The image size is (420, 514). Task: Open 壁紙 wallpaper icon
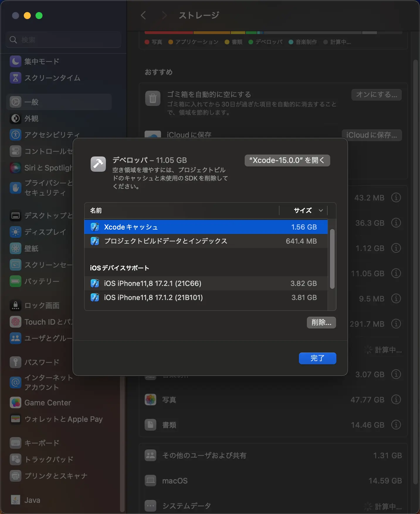point(16,249)
